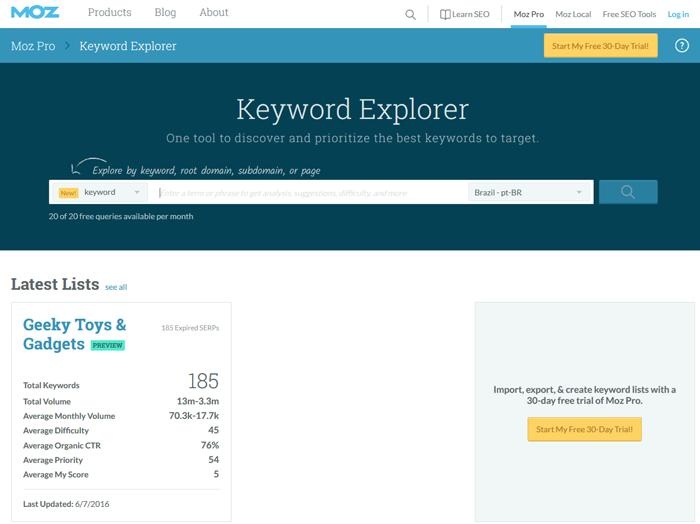
Task: Open the help question mark icon
Action: click(682, 46)
